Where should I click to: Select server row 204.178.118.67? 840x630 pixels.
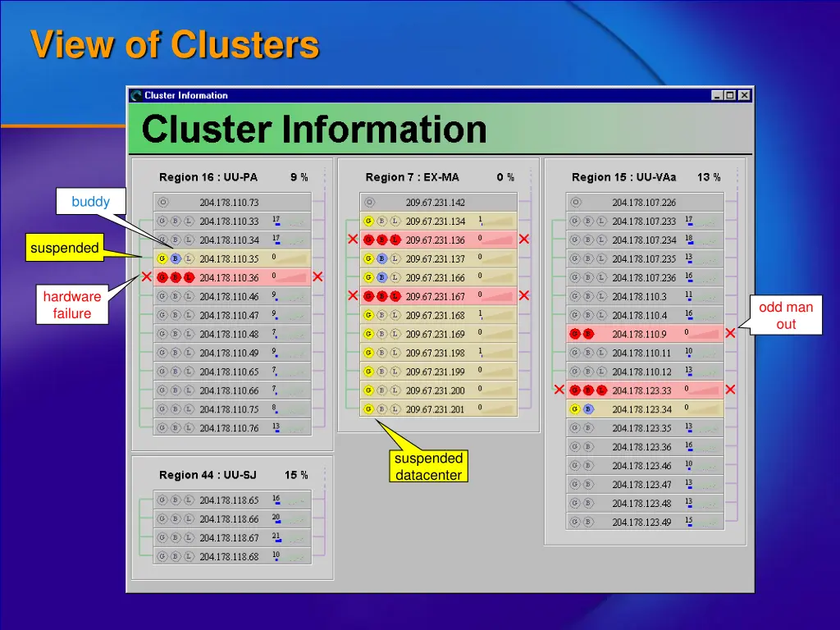coord(229,538)
